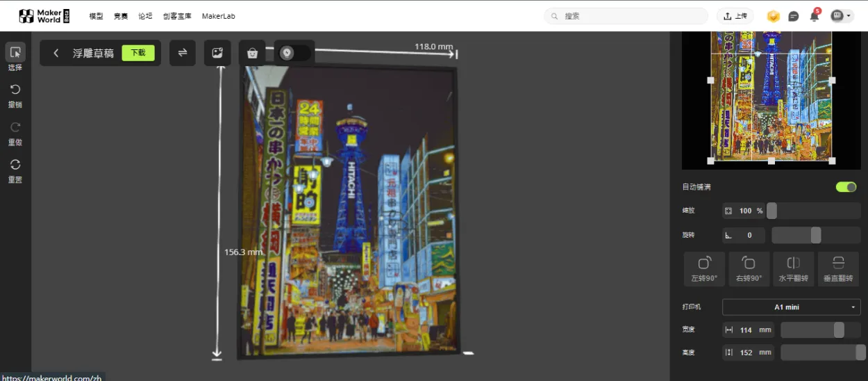Viewport: 868px width, 381px height.
Task: Click the 旋转 slider handle
Action: (816, 235)
